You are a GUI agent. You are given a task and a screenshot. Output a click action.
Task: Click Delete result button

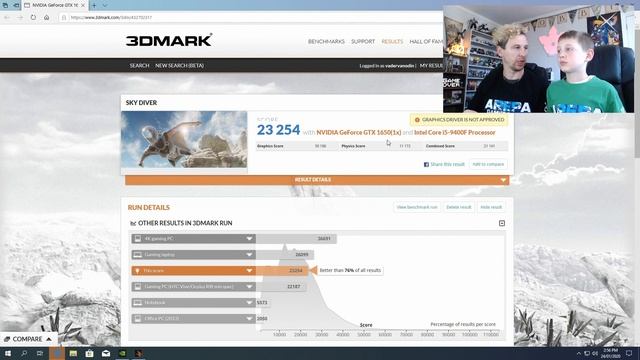pos(458,207)
